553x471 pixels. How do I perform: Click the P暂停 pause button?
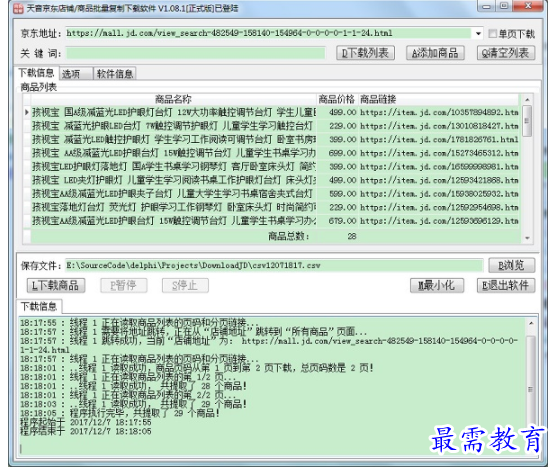[x=124, y=285]
